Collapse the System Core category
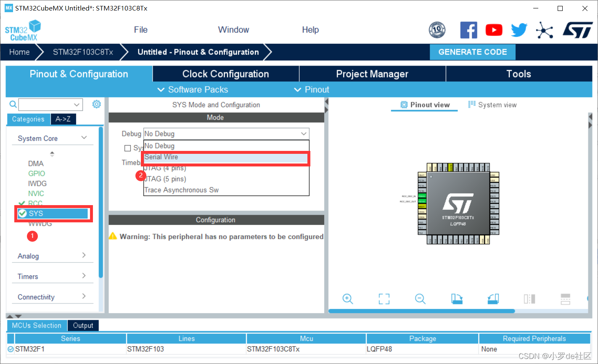 84,138
